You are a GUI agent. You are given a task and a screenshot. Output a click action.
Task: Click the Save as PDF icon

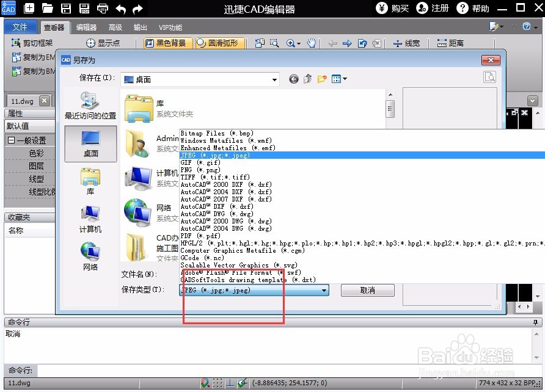click(x=84, y=8)
